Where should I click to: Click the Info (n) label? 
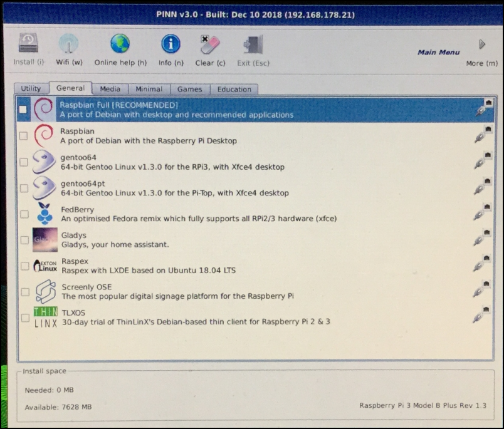(171, 63)
